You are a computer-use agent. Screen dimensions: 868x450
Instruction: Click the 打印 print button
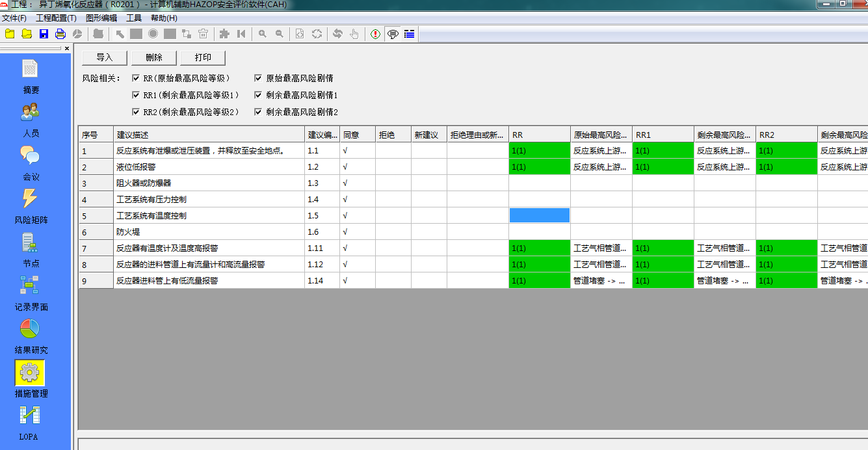203,58
